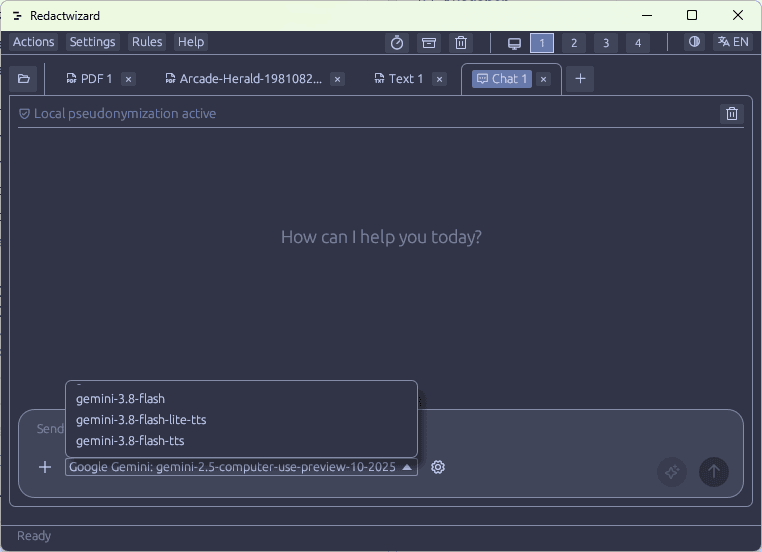The image size is (762, 552).
Task: Select the Chat 1 tab
Action: coord(502,79)
